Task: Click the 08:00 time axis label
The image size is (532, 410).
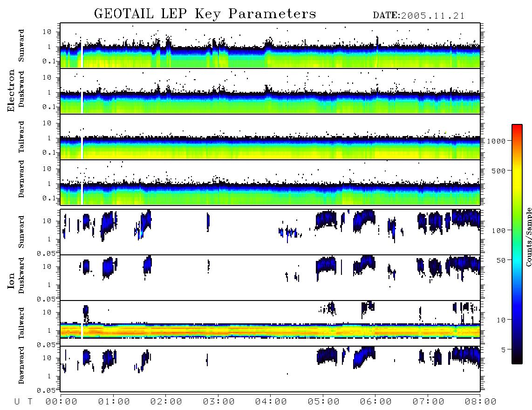Action: pyautogui.click(x=481, y=402)
